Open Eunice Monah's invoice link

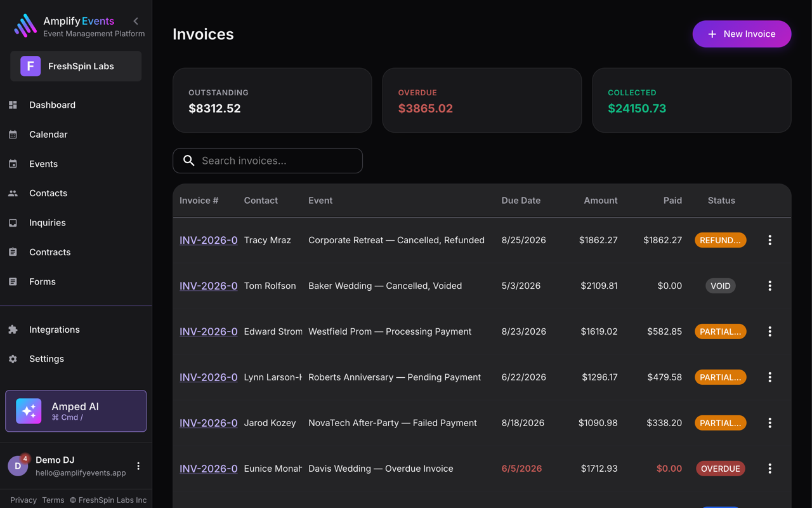(209, 469)
